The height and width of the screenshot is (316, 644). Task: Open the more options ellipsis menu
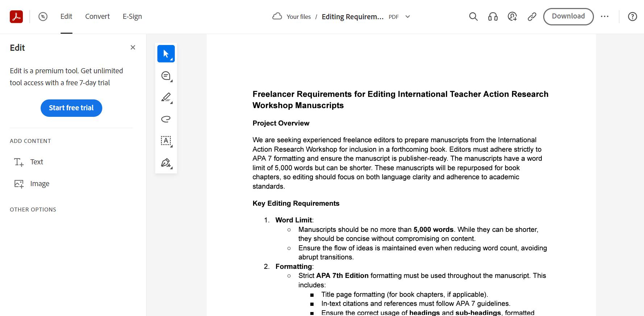(x=604, y=17)
